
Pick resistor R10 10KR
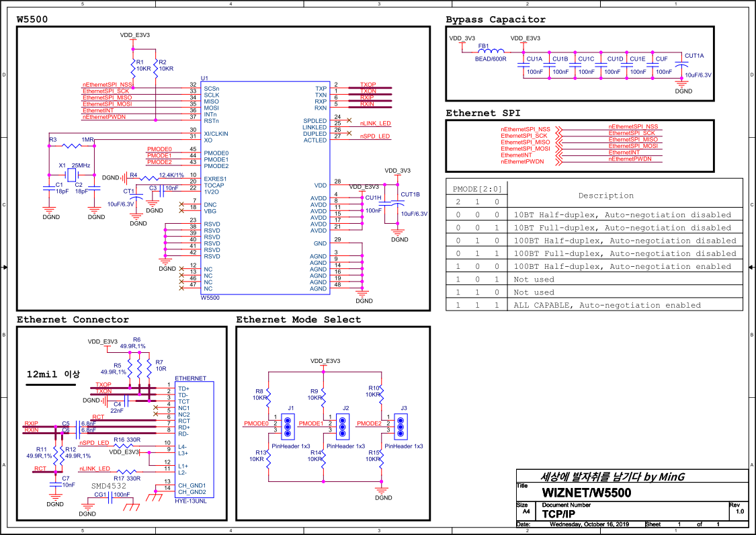[382, 393]
